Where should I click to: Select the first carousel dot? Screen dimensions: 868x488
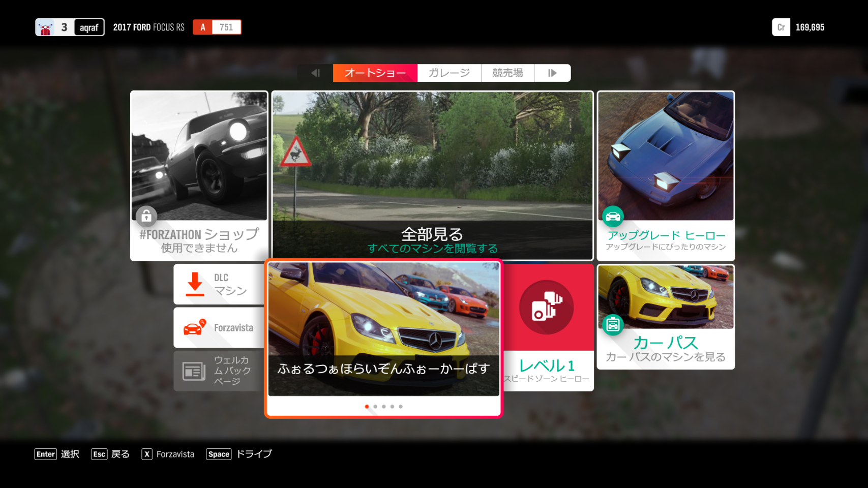point(367,407)
